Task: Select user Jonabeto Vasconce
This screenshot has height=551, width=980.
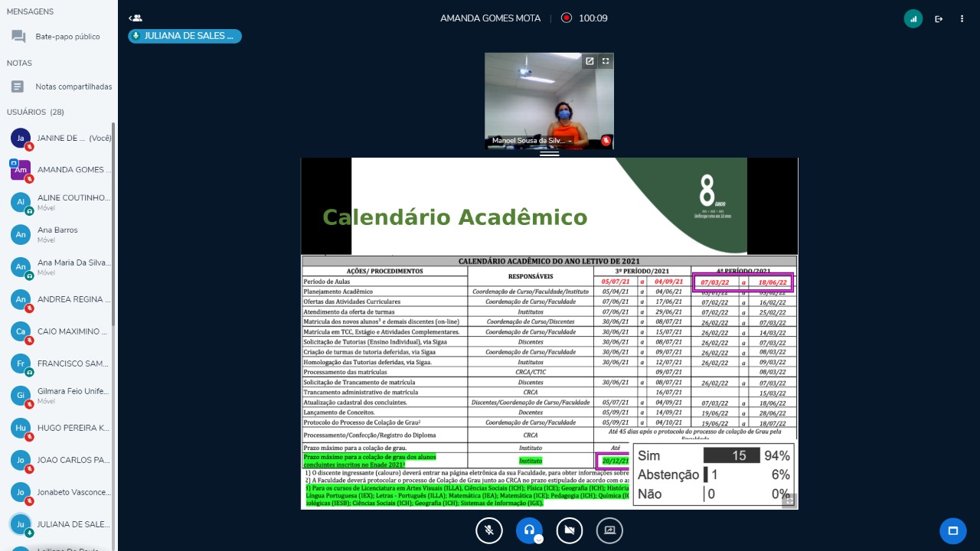Action: coord(60,492)
